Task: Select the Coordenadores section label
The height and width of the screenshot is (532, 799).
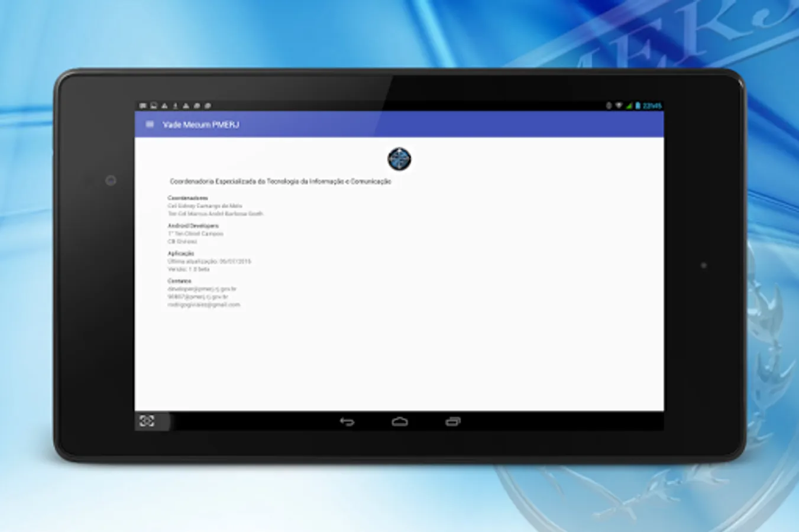Action: (x=187, y=198)
